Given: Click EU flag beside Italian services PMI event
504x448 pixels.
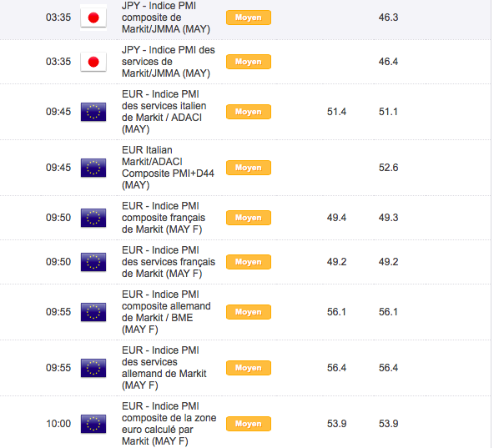Looking at the screenshot, I should click(x=93, y=112).
